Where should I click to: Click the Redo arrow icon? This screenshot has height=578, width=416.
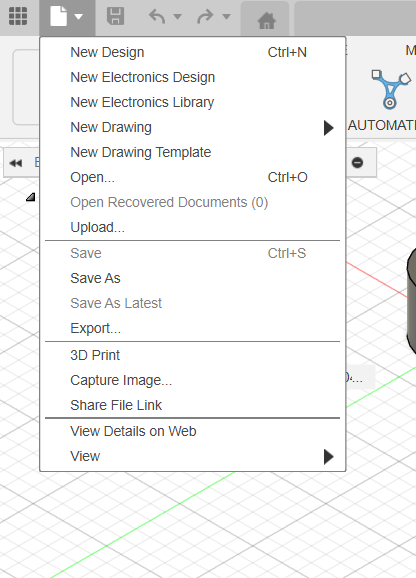(x=205, y=16)
